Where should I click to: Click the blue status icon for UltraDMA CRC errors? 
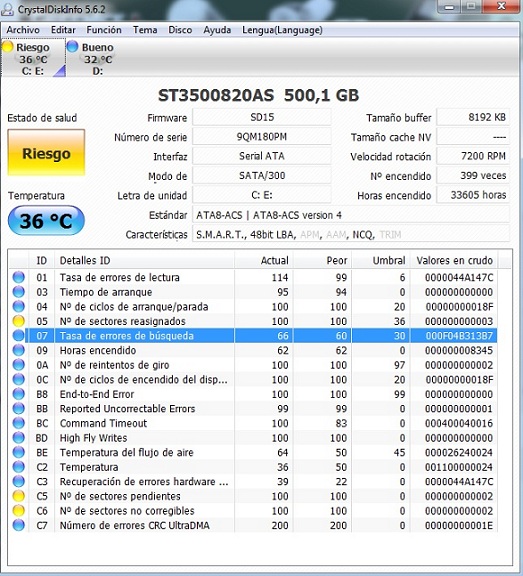coord(18,525)
